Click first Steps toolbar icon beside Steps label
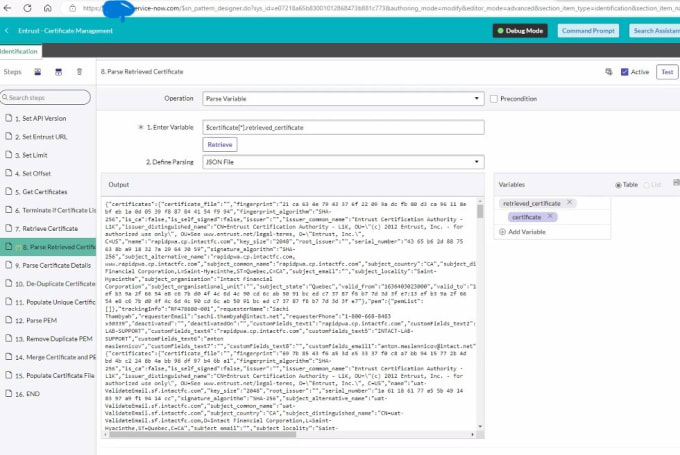This screenshot has height=455, width=680. tap(38, 72)
